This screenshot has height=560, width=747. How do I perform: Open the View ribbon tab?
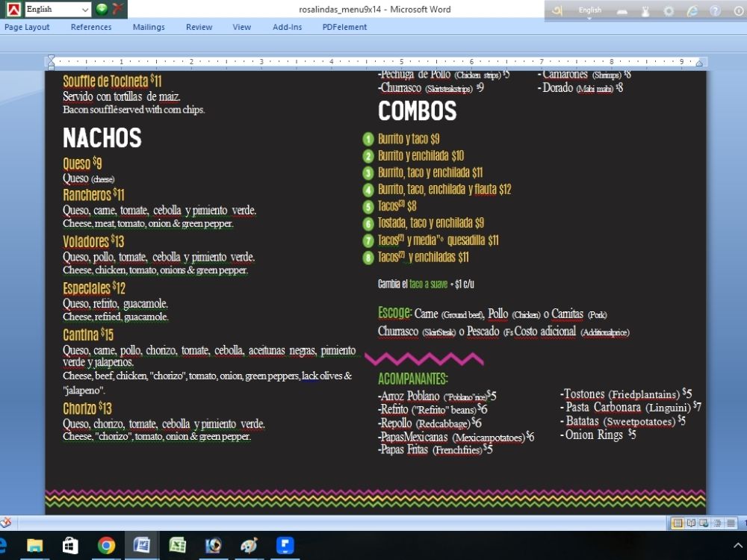click(x=241, y=27)
